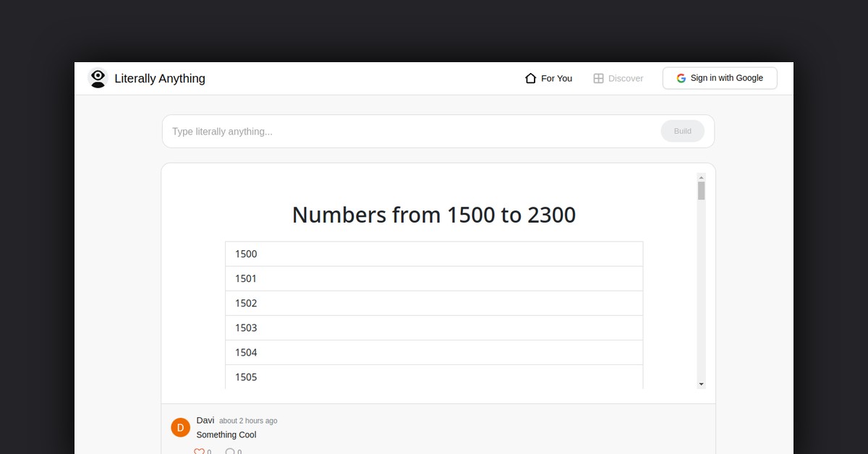Open the Davi username link
This screenshot has height=454, width=868.
[205, 420]
